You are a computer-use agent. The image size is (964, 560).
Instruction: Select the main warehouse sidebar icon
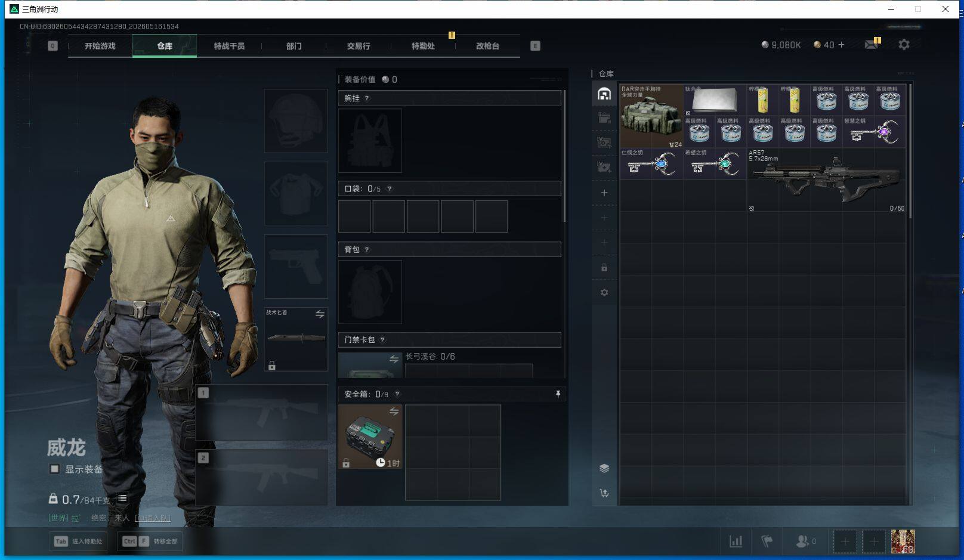click(604, 94)
